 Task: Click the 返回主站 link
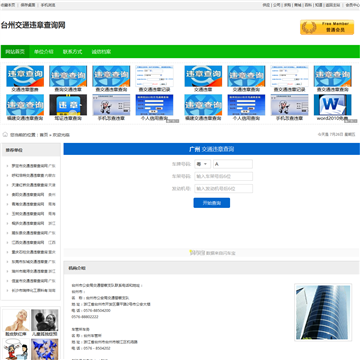333,5
